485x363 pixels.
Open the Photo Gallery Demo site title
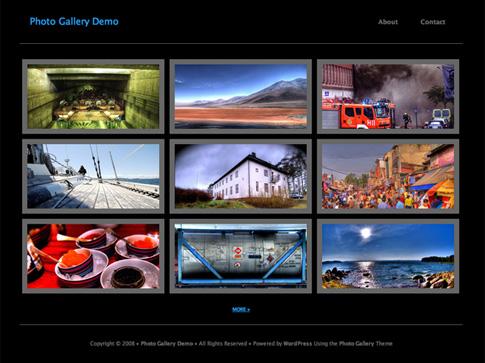click(x=74, y=22)
